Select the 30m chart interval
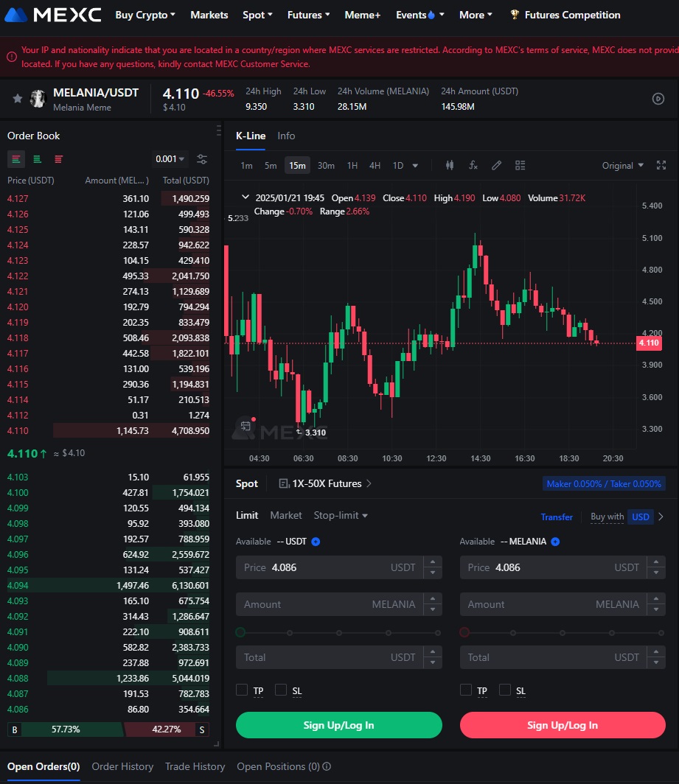Viewport: 679px width, 784px height. point(326,166)
